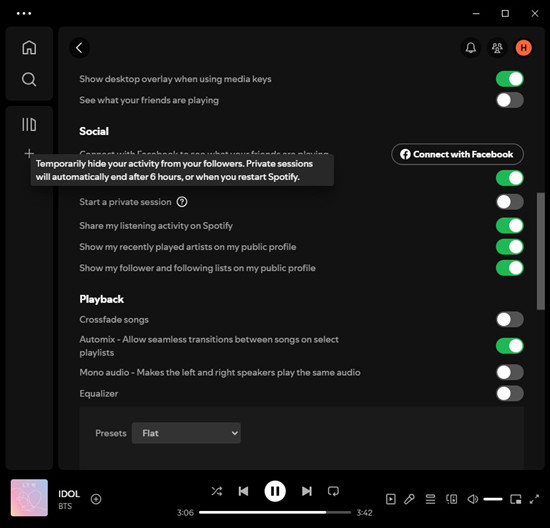The width and height of the screenshot is (550, 528).
Task: Click the IDOL album cover thumbnail
Action: 29,498
